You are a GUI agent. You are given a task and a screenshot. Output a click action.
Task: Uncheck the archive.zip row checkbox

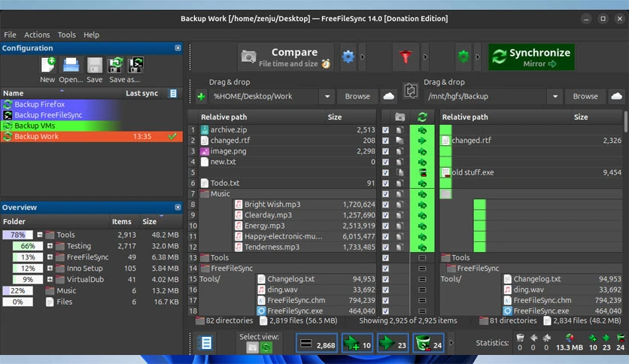(x=385, y=130)
